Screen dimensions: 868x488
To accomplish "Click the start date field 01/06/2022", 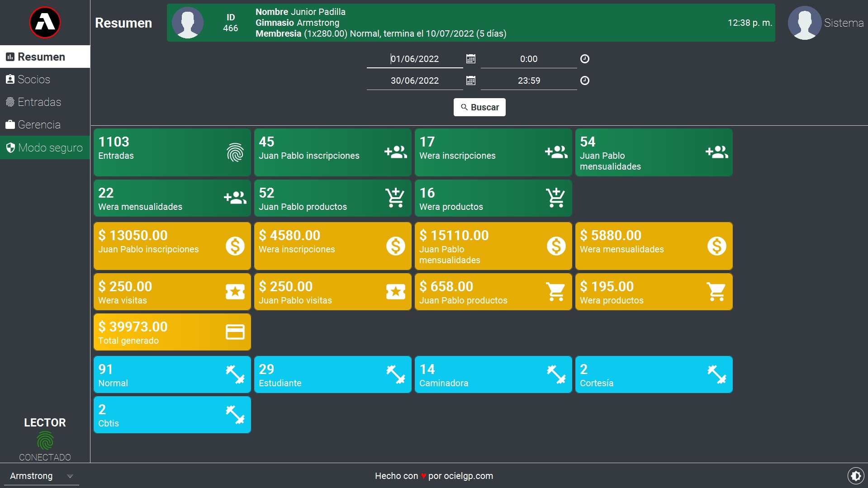I will [415, 59].
